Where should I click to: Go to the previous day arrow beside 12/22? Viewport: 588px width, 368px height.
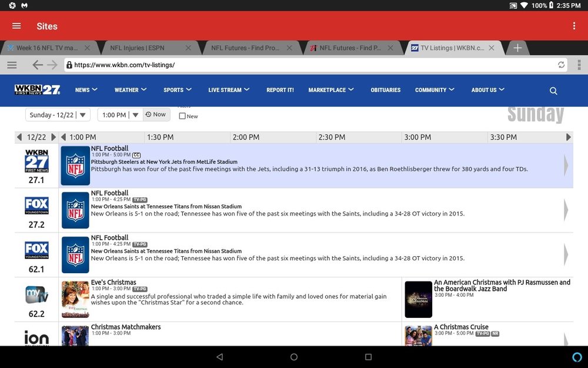[19, 137]
